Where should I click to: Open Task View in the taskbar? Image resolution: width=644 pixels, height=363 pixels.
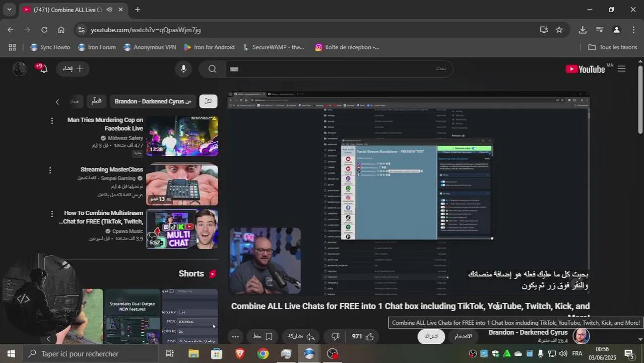pos(170,353)
